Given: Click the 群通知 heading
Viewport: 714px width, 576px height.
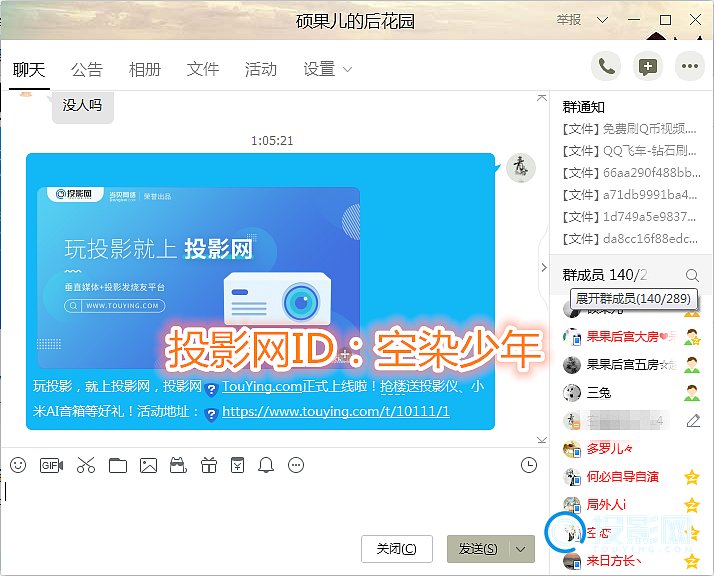Looking at the screenshot, I should pyautogui.click(x=583, y=107).
